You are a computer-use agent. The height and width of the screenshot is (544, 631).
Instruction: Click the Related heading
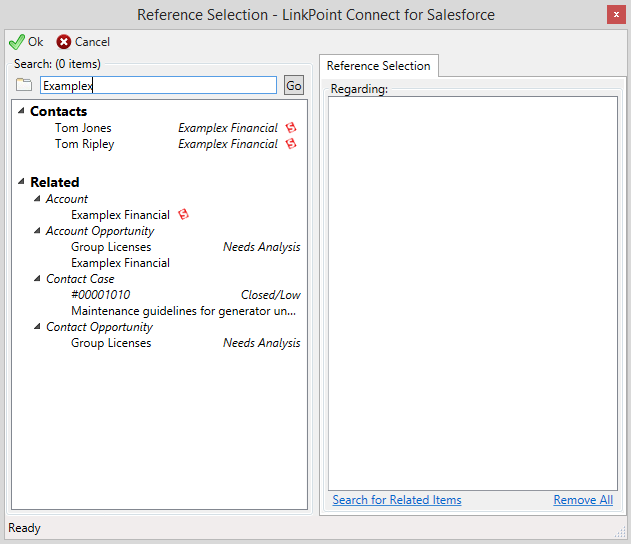pyautogui.click(x=55, y=182)
